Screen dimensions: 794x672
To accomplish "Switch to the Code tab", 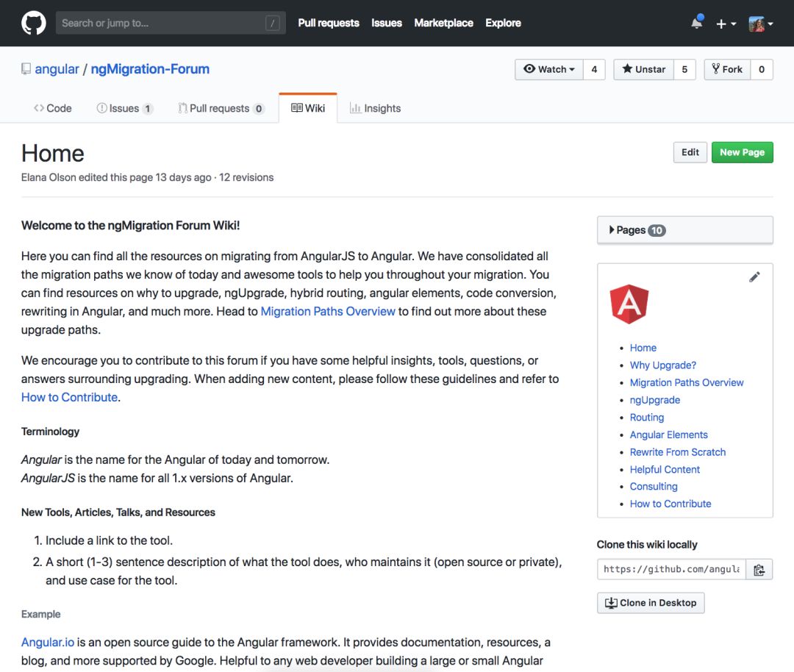I will click(x=52, y=108).
